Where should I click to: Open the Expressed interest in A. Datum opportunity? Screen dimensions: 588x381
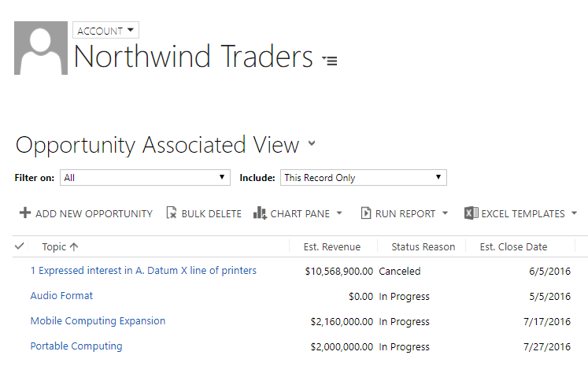[143, 270]
